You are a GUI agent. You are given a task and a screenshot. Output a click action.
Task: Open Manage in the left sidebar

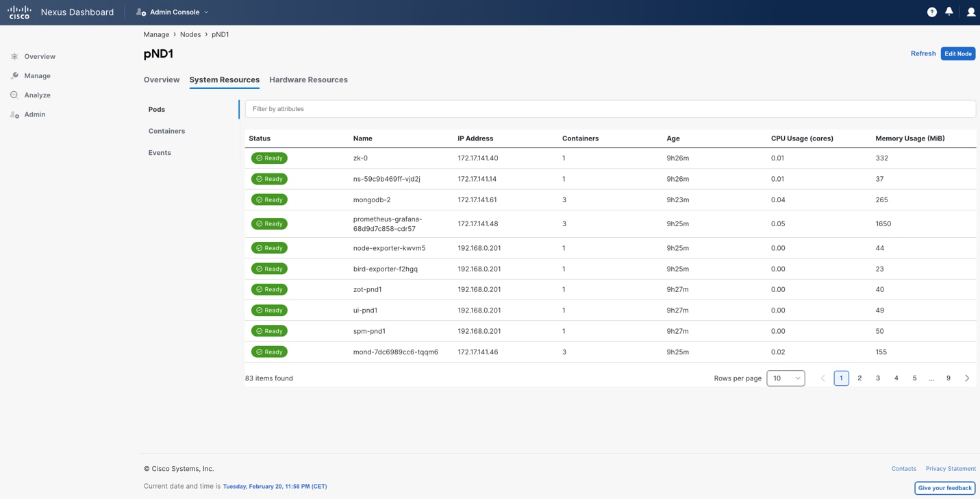tap(38, 76)
